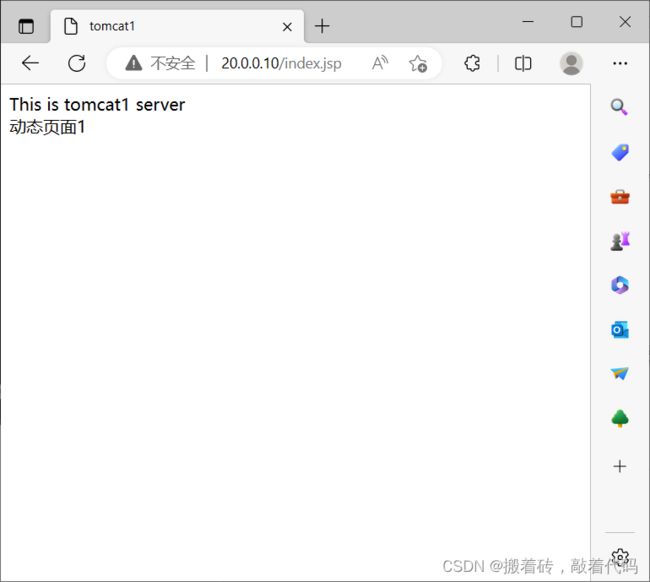Screen dimensions: 650x582
Task: Maximize the browser window
Action: pos(577,22)
